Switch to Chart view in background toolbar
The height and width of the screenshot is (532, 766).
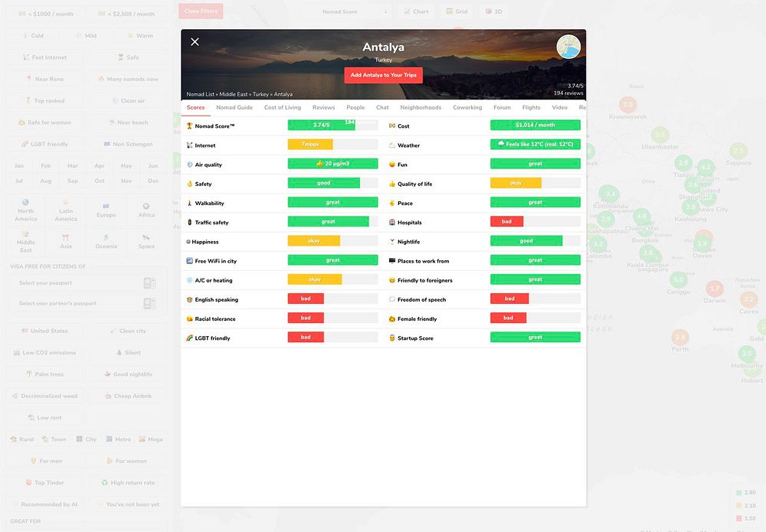tap(416, 11)
